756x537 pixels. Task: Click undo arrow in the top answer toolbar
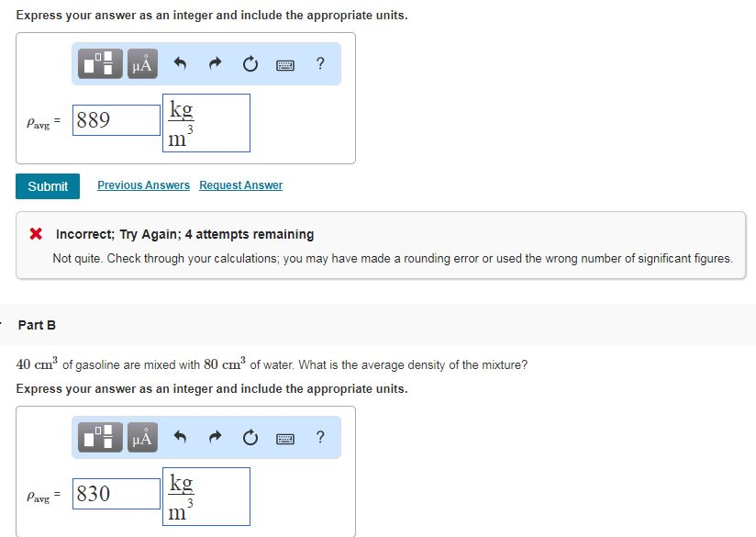tap(181, 63)
